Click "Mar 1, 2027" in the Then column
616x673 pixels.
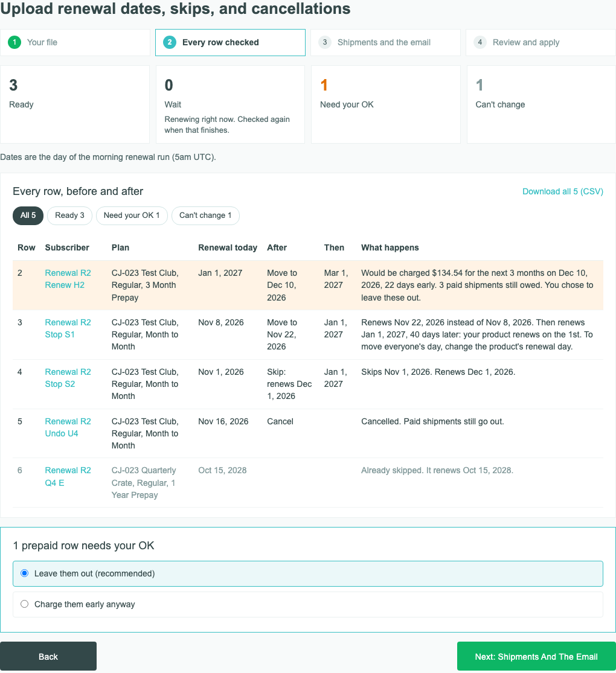pyautogui.click(x=336, y=279)
